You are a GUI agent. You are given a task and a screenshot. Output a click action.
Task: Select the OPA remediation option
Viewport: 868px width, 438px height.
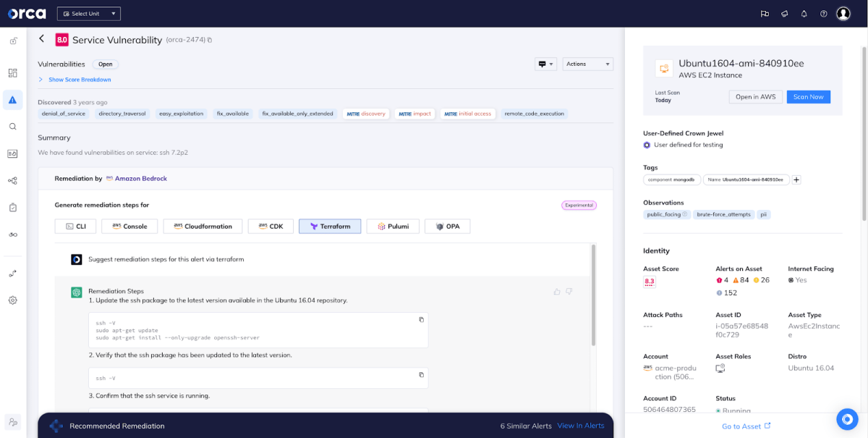447,227
